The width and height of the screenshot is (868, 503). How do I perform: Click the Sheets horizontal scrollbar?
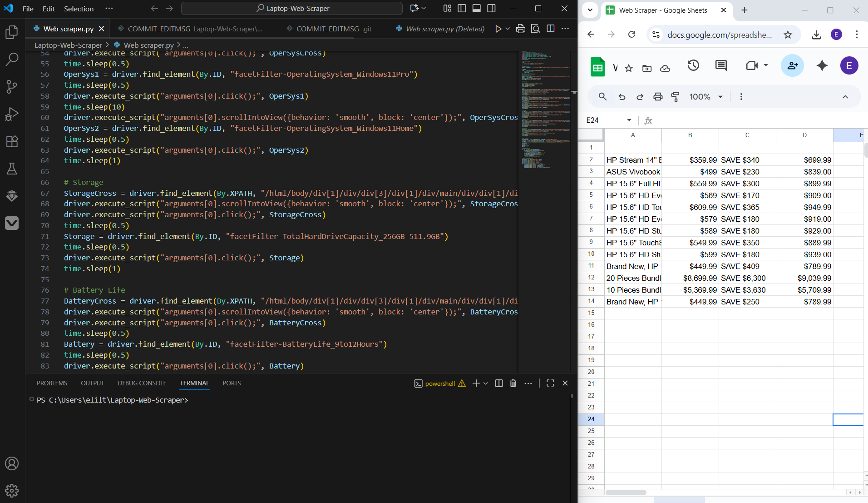coord(626,492)
